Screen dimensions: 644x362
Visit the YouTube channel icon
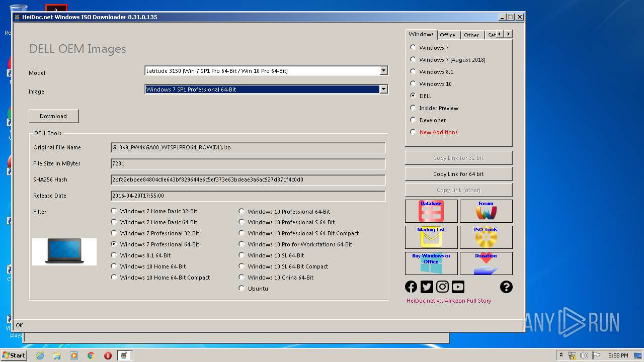[x=458, y=287]
